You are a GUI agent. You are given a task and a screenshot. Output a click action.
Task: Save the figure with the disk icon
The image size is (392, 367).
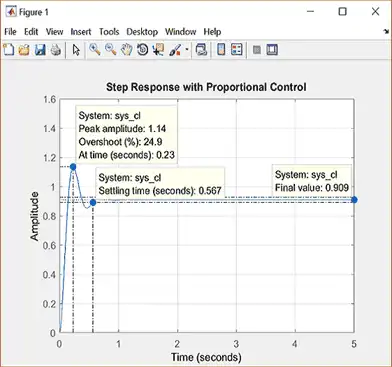40,50
